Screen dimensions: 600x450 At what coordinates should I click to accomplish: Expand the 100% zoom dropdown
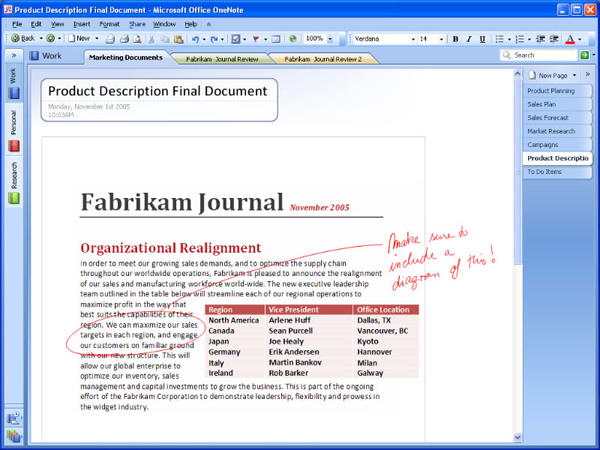tap(331, 39)
